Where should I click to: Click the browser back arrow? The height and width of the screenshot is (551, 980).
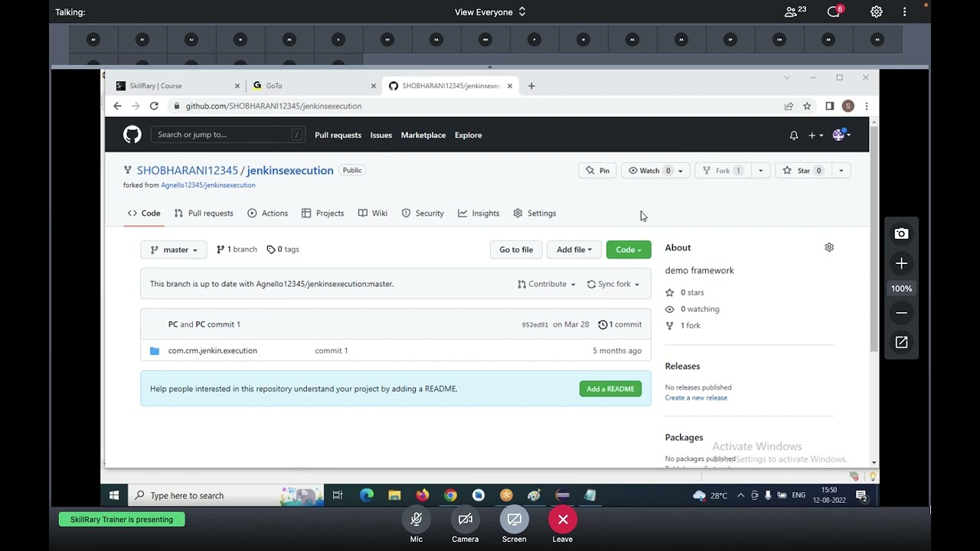117,106
